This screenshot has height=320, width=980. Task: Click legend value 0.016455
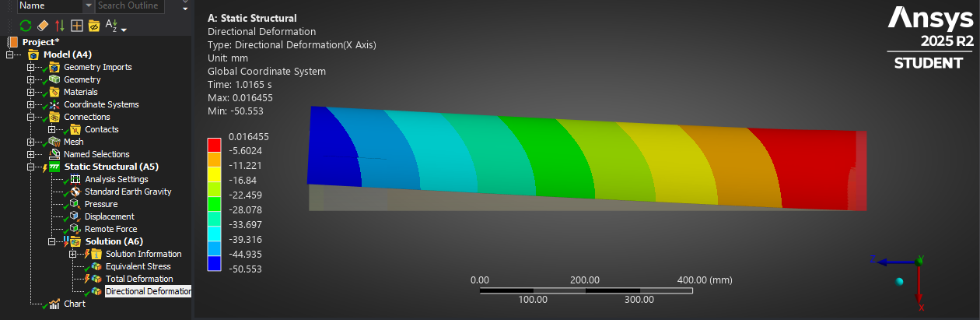[x=247, y=136]
